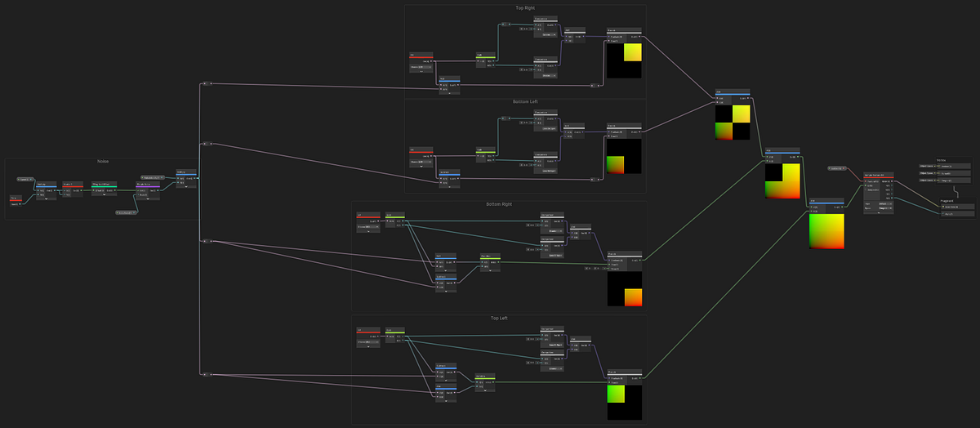Select the Time node in Noise group
The height and width of the screenshot is (428, 980).
coord(16,201)
